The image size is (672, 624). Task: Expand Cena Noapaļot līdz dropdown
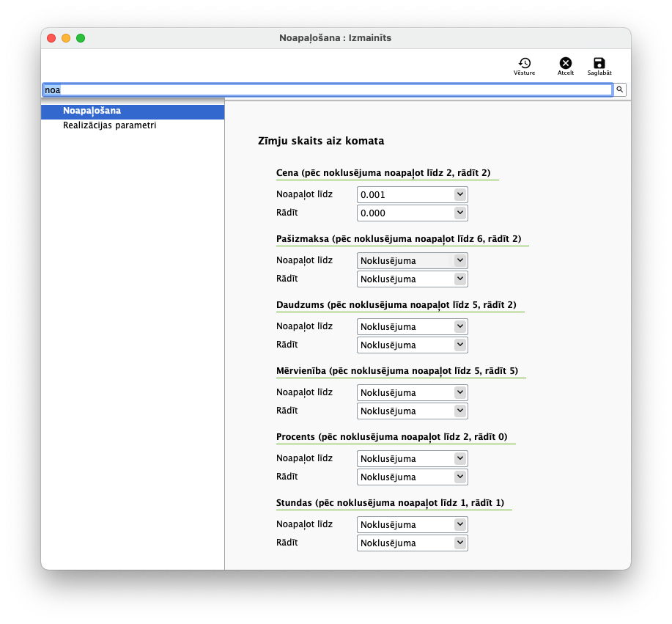(412, 194)
